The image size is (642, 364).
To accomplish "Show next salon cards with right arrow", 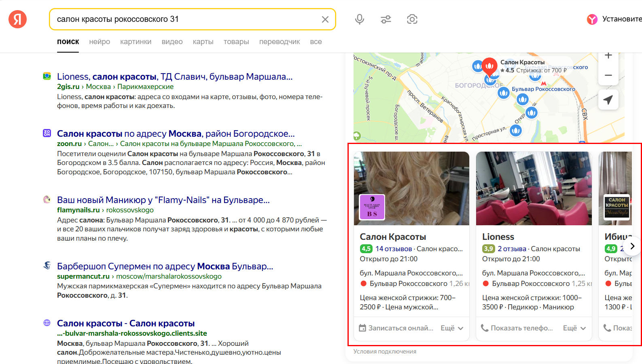I will tap(632, 246).
